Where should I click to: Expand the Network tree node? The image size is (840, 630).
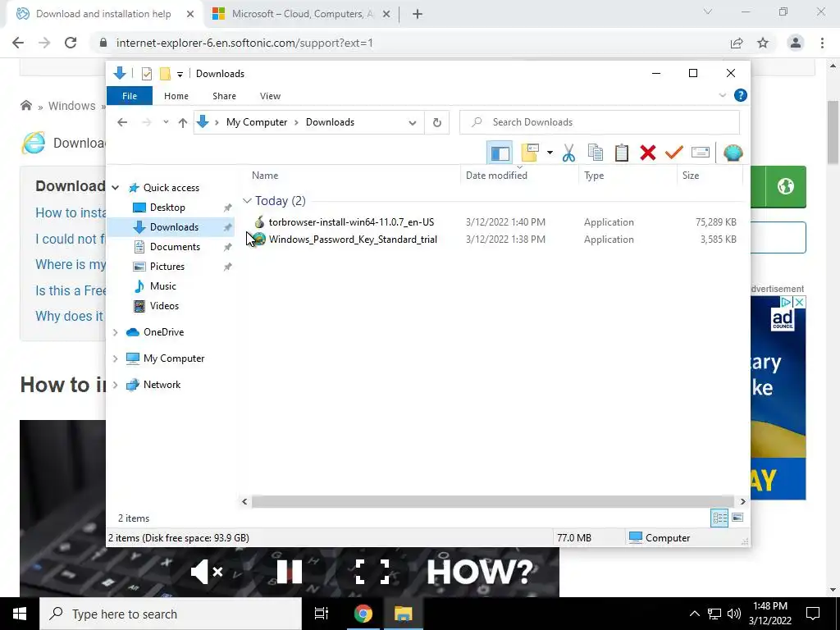[x=115, y=385]
